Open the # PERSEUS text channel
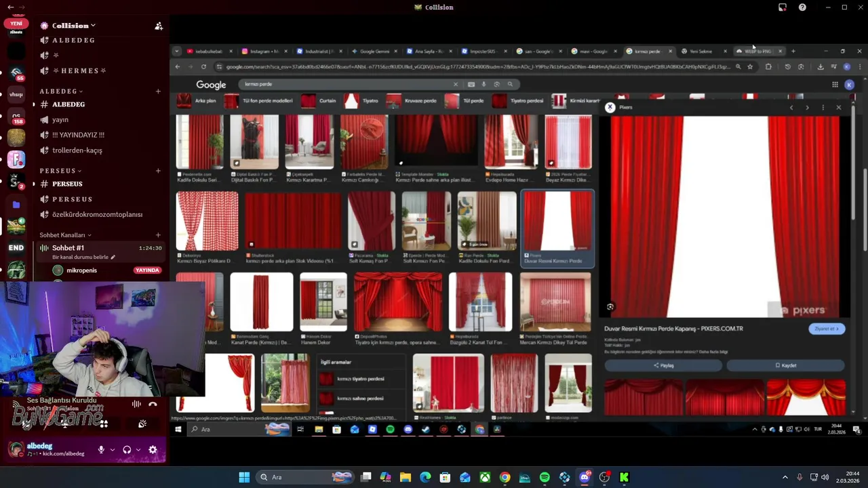This screenshot has width=868, height=488. tap(99, 184)
